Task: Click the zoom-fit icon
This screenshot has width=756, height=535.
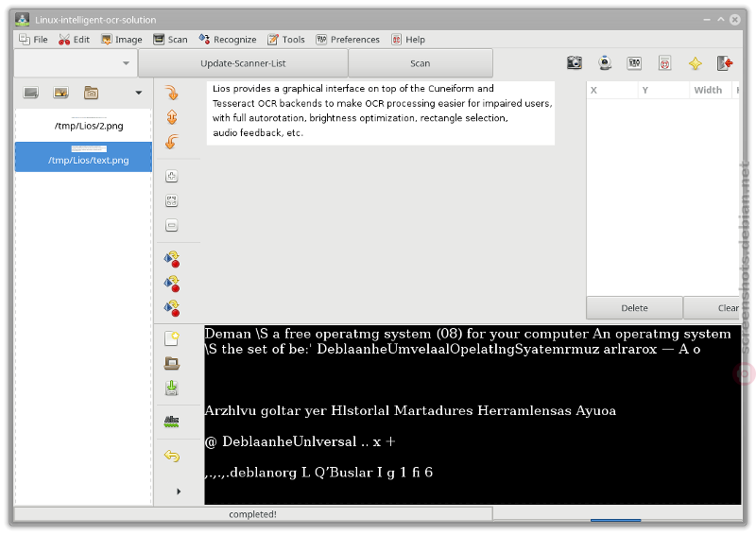Action: 172,200
